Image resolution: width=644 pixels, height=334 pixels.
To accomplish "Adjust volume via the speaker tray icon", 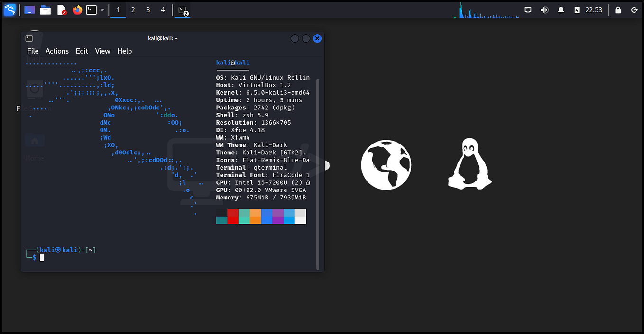I will 544,9.
